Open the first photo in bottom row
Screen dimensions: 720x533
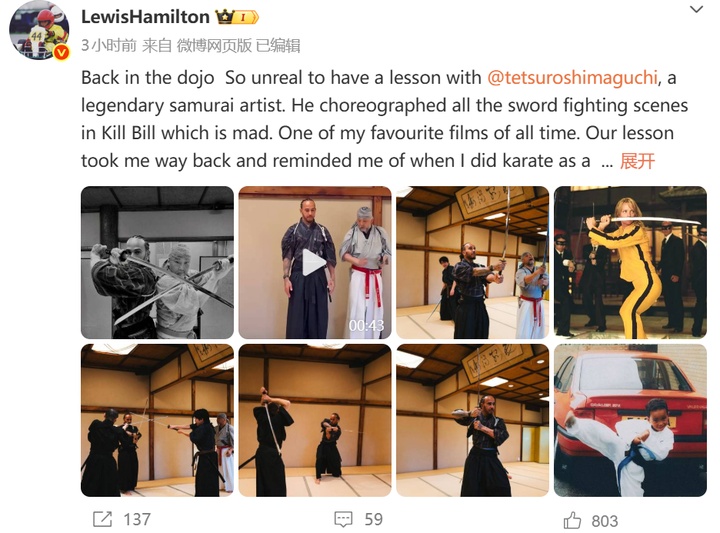click(x=157, y=420)
